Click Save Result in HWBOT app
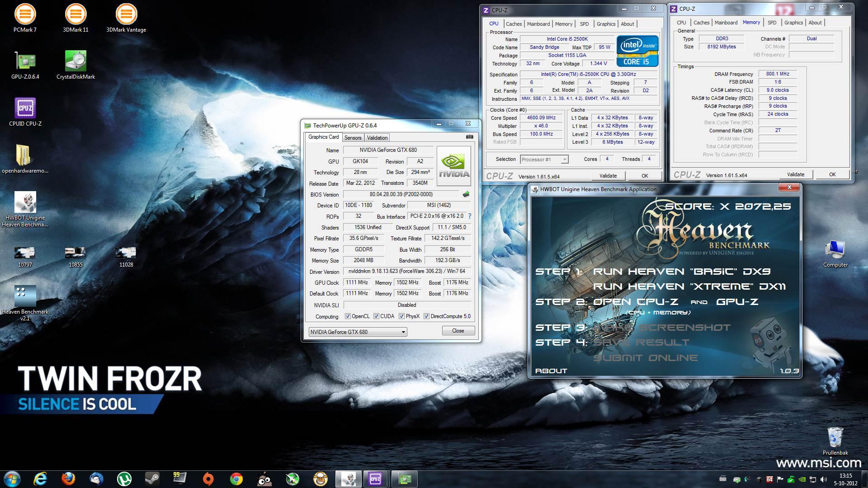Image resolution: width=868 pixels, height=488 pixels. pos(641,343)
